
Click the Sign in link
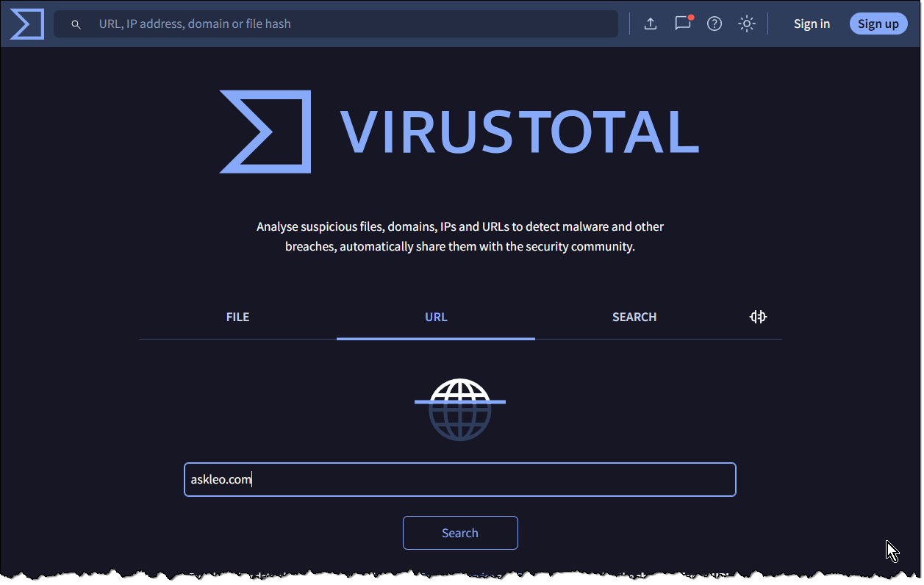click(812, 24)
